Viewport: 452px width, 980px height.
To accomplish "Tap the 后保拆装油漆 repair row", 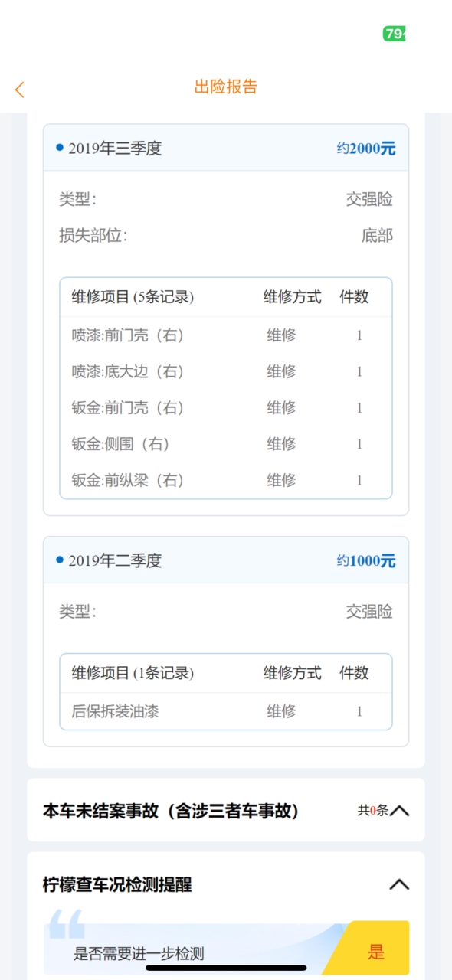I will click(x=226, y=711).
